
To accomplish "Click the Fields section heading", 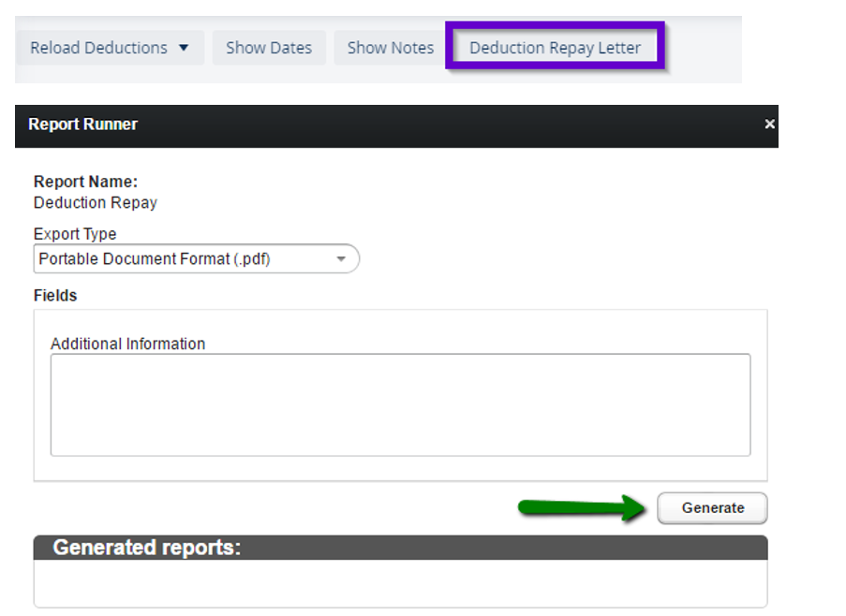I will click(x=55, y=296).
